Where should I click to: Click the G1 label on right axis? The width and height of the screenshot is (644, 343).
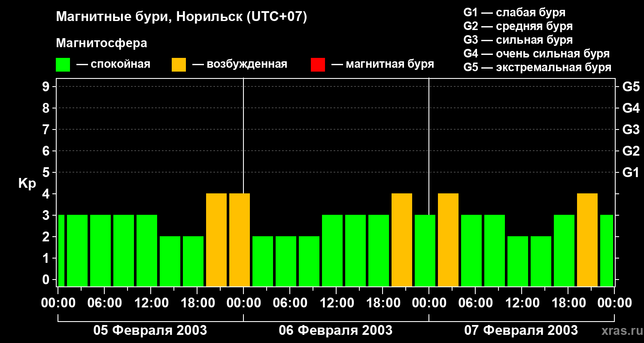tap(631, 172)
